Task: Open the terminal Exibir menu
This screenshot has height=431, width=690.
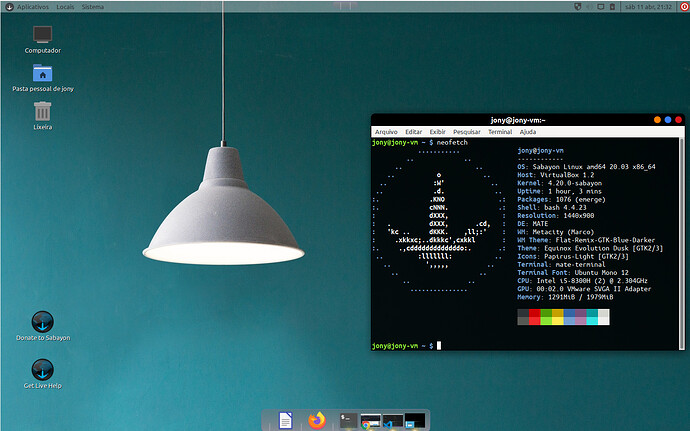Action: tap(437, 132)
